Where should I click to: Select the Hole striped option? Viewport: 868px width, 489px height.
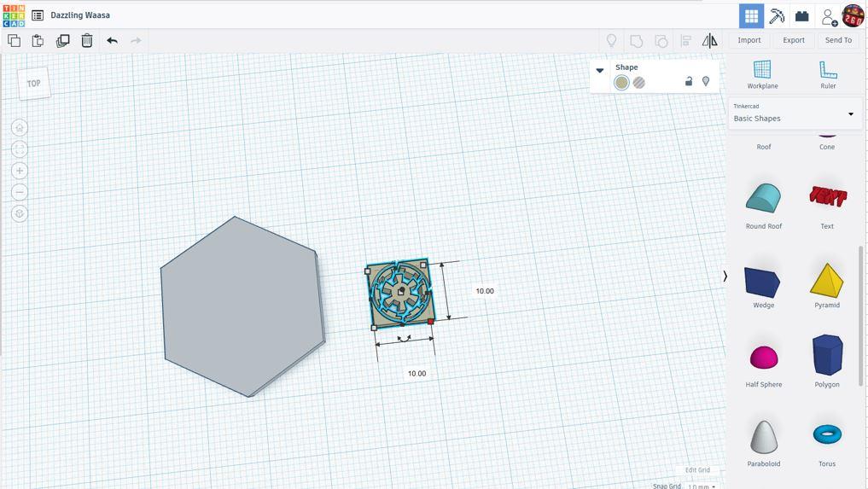(638, 83)
